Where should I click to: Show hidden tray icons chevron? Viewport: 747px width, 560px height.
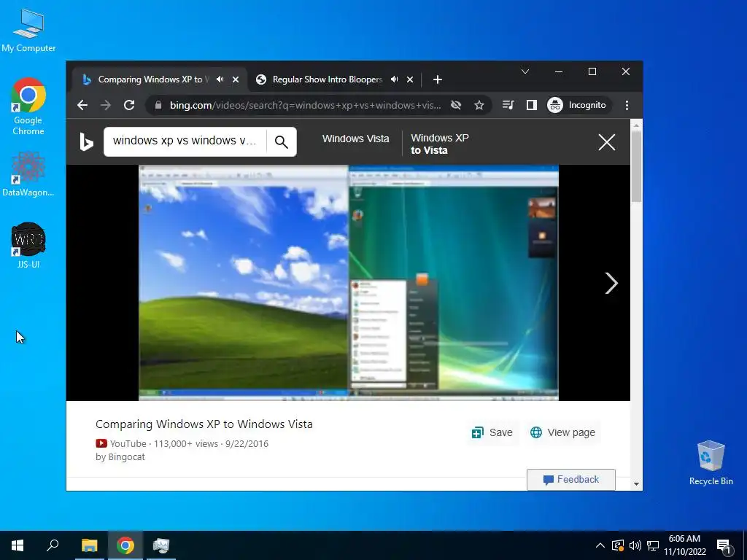(x=600, y=545)
